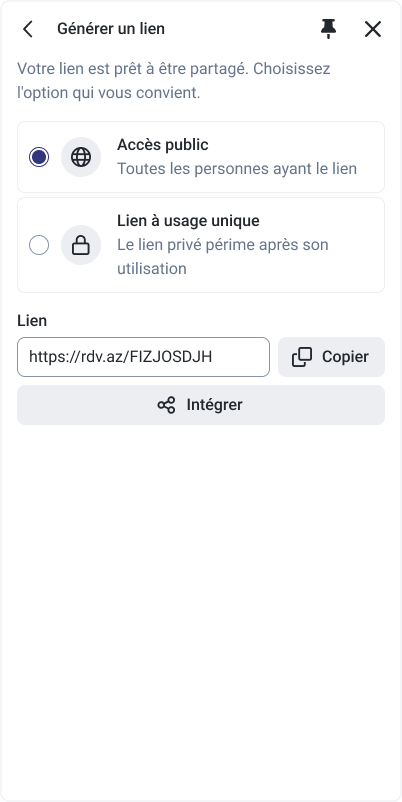The height and width of the screenshot is (802, 402).
Task: Close the Générer un lien panel
Action: [x=373, y=29]
